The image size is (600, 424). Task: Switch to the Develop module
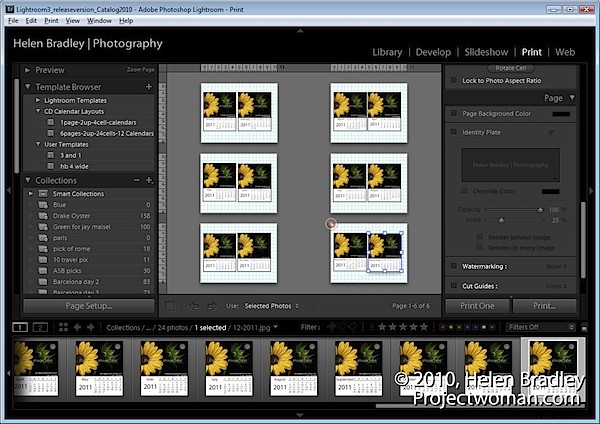tap(433, 52)
